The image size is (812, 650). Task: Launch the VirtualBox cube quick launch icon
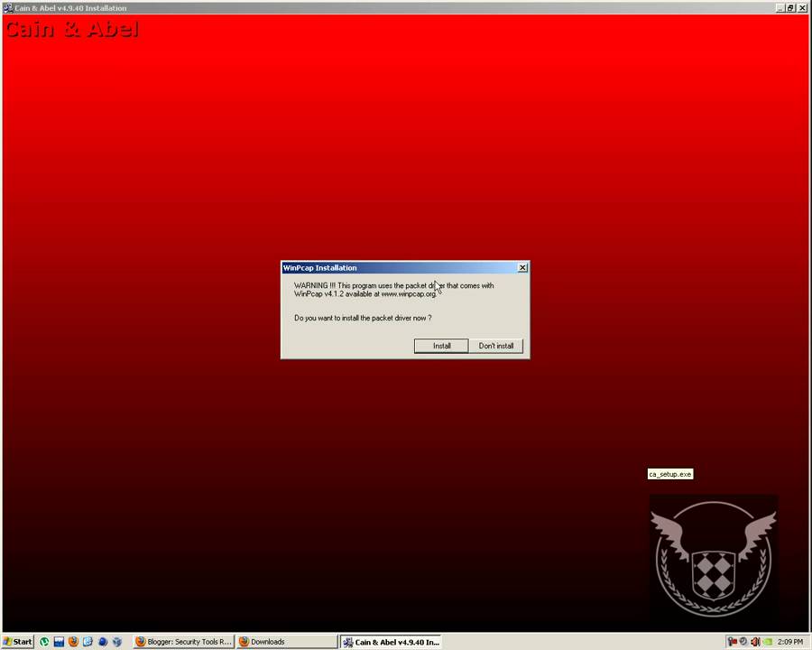pos(117,642)
